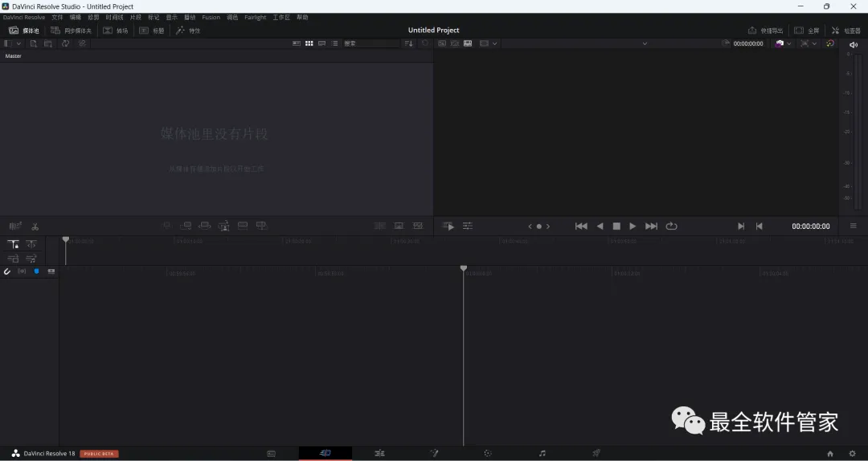Toggle fast review playback icon

[448, 226]
